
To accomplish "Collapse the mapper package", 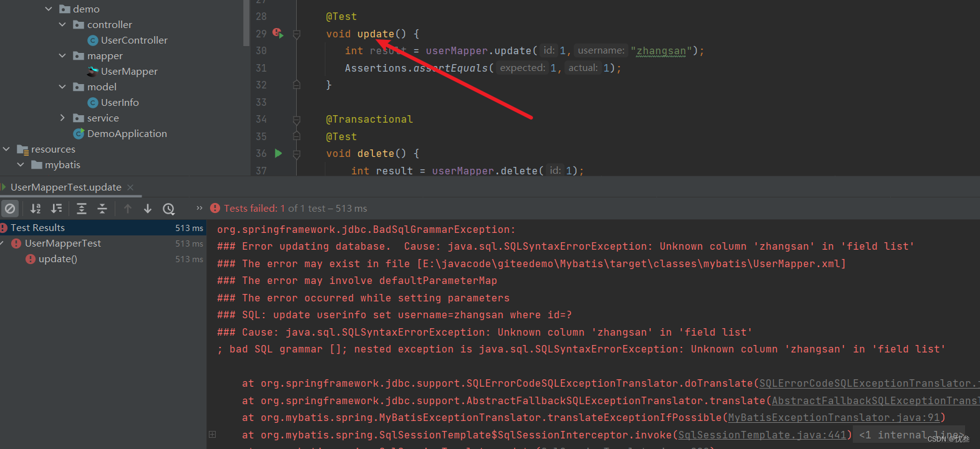I will point(62,55).
